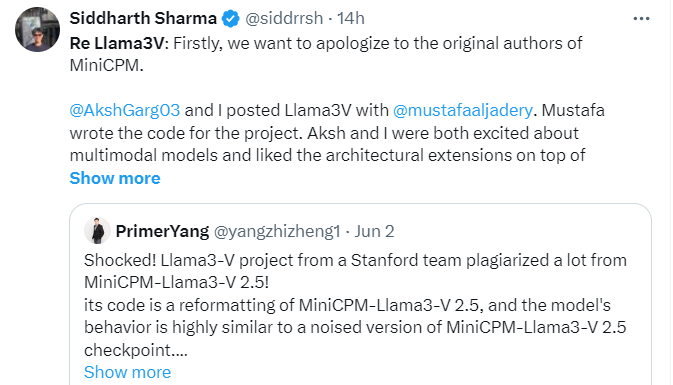Click the Jun 2 quoted tweet date
The height and width of the screenshot is (385, 673).
pos(374,231)
